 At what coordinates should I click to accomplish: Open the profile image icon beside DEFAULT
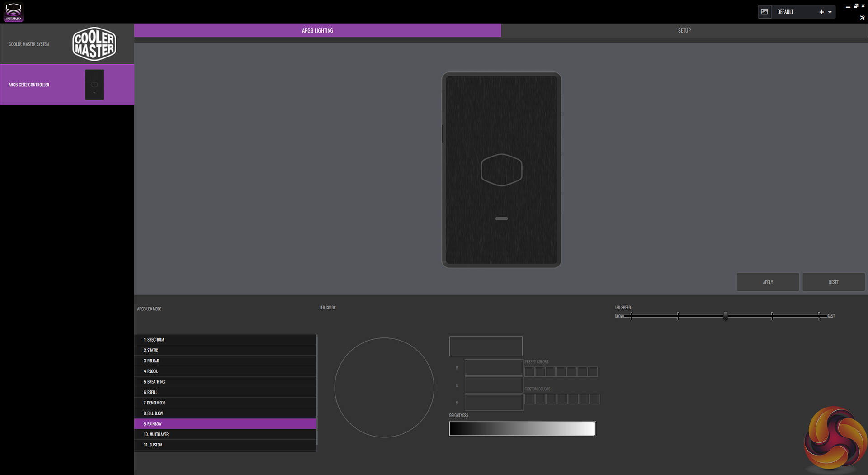click(x=764, y=12)
